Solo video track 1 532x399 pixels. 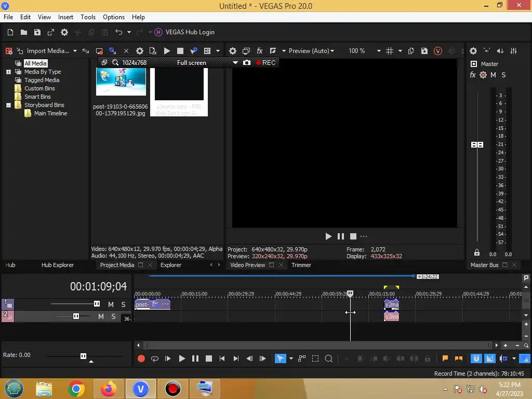click(124, 304)
